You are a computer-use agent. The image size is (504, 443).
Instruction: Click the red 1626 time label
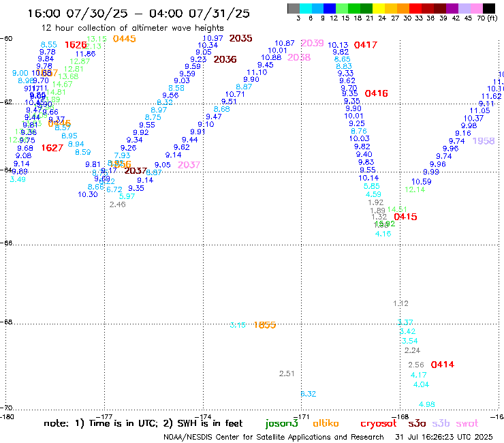76,45
